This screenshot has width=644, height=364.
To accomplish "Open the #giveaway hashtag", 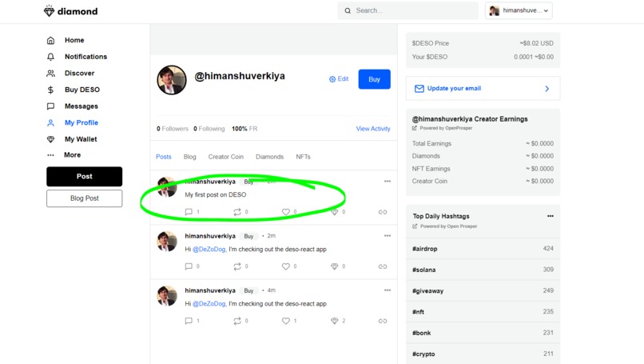I will tap(427, 290).
